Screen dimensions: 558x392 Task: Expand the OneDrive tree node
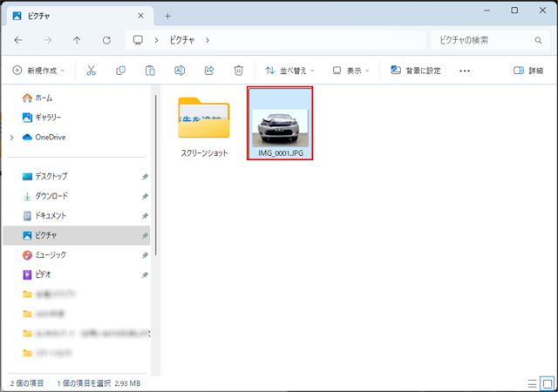[11, 137]
